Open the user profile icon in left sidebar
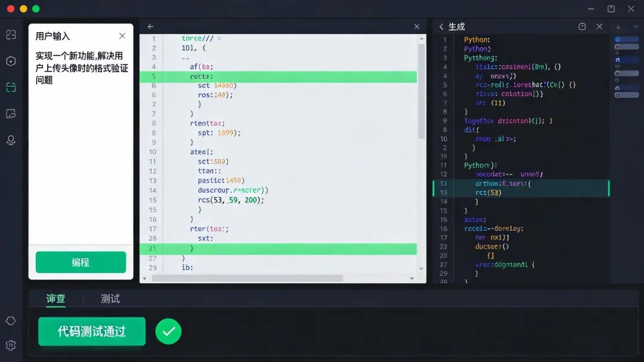The width and height of the screenshot is (644, 362). click(11, 140)
